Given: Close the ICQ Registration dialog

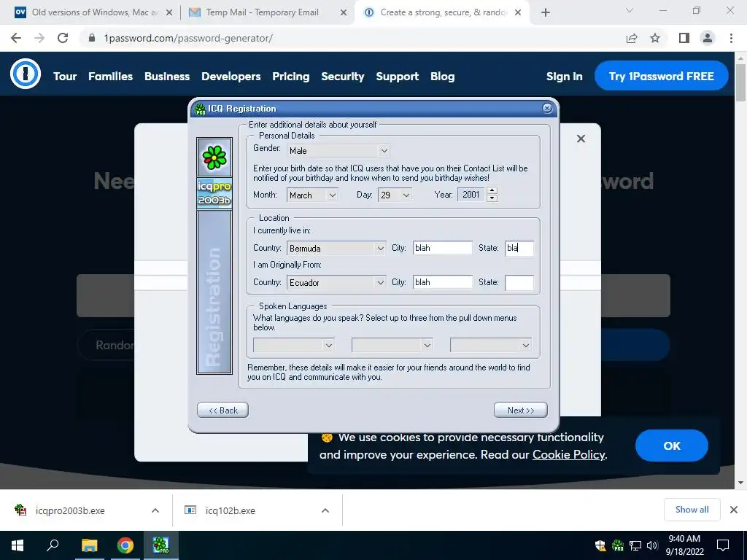Looking at the screenshot, I should pos(547,108).
